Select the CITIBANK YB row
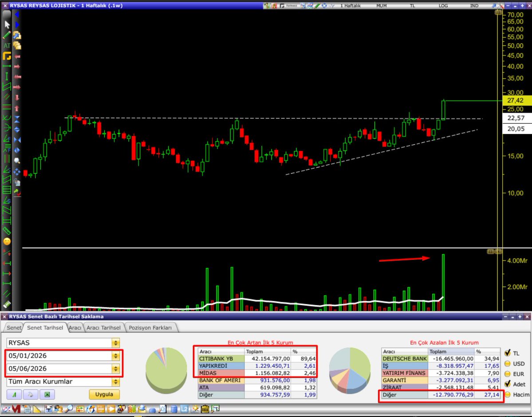 click(x=257, y=358)
